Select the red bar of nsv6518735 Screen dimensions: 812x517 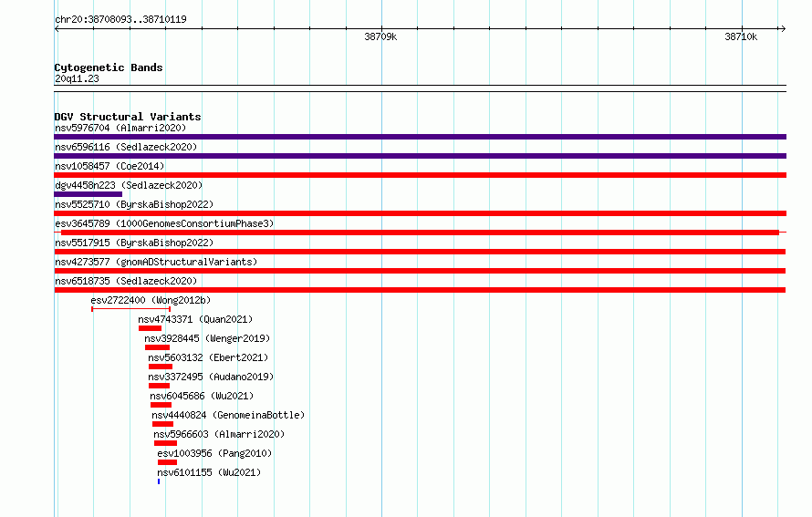pos(420,290)
